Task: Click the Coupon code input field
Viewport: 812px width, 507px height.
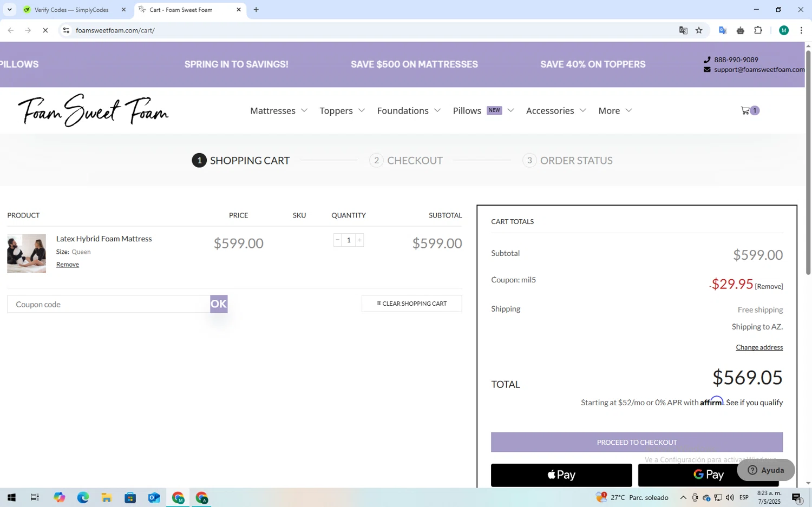Action: point(109,304)
